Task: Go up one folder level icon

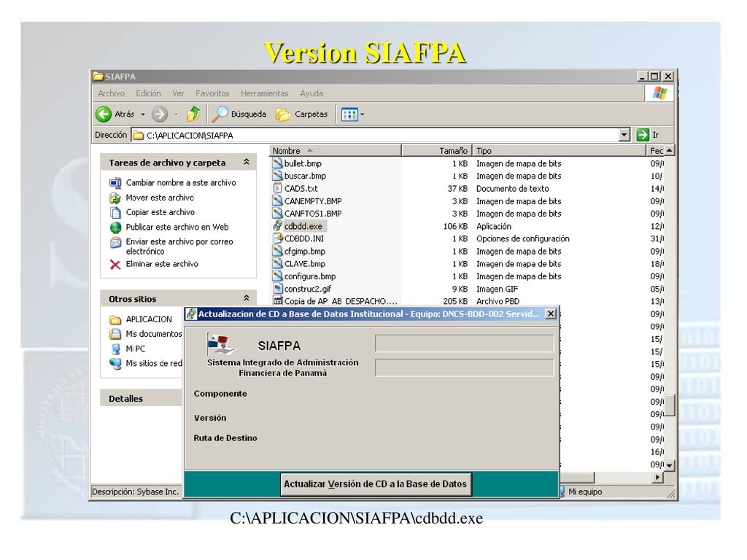Action: pos(193,114)
